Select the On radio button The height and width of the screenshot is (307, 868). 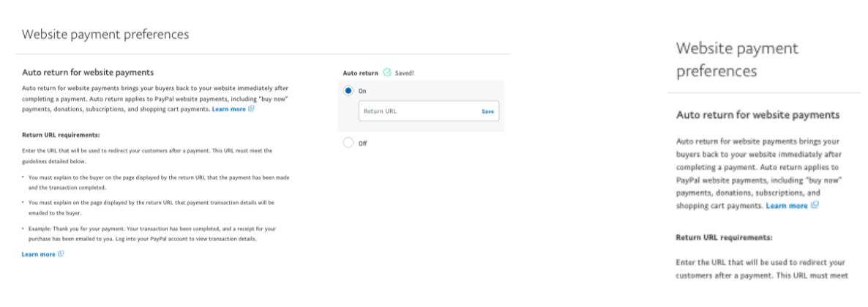(348, 91)
